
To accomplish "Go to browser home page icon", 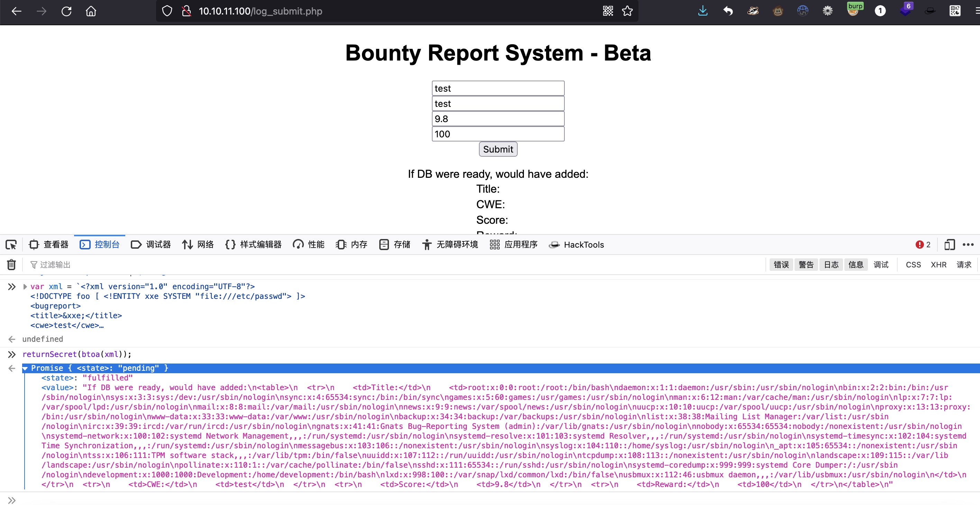I will (x=91, y=11).
